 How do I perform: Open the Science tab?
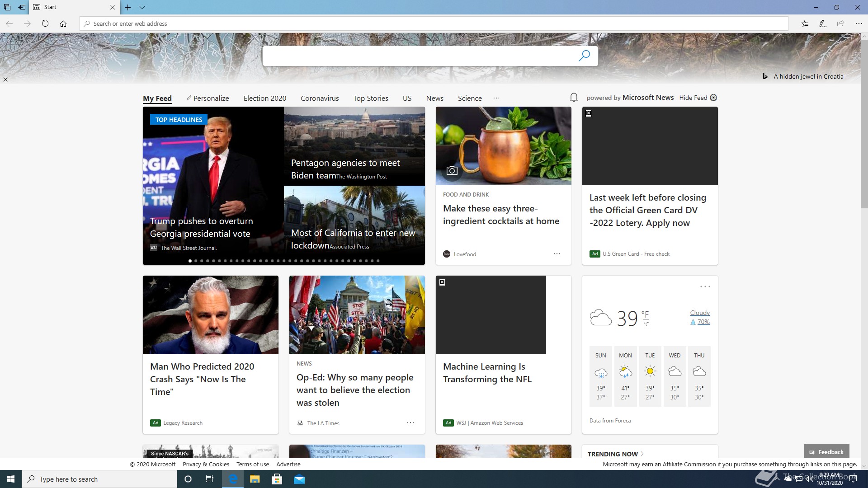point(470,98)
